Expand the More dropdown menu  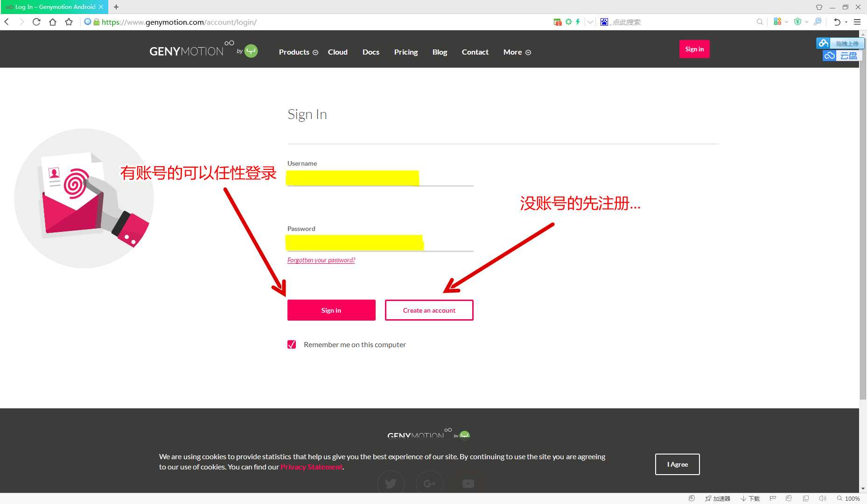[517, 52]
